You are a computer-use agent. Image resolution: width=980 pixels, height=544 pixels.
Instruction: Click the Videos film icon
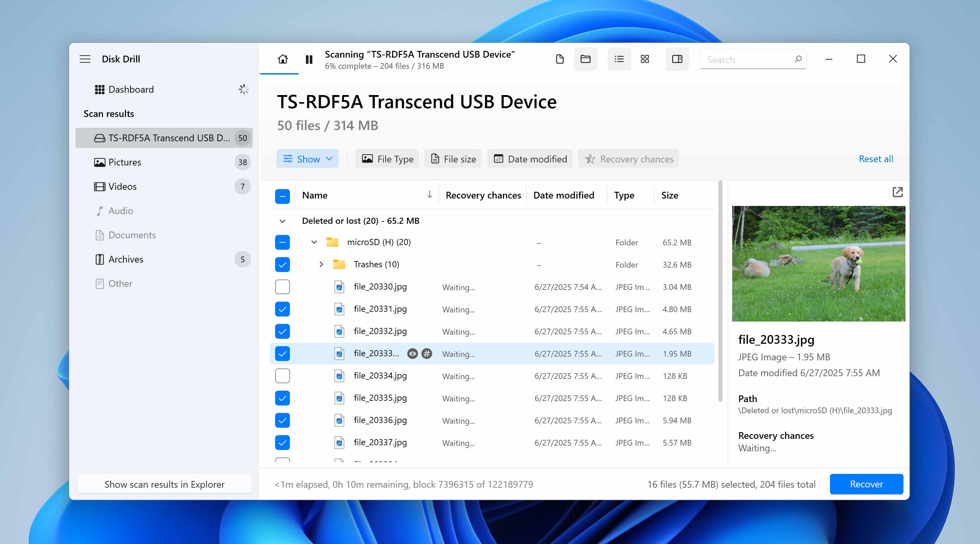100,186
